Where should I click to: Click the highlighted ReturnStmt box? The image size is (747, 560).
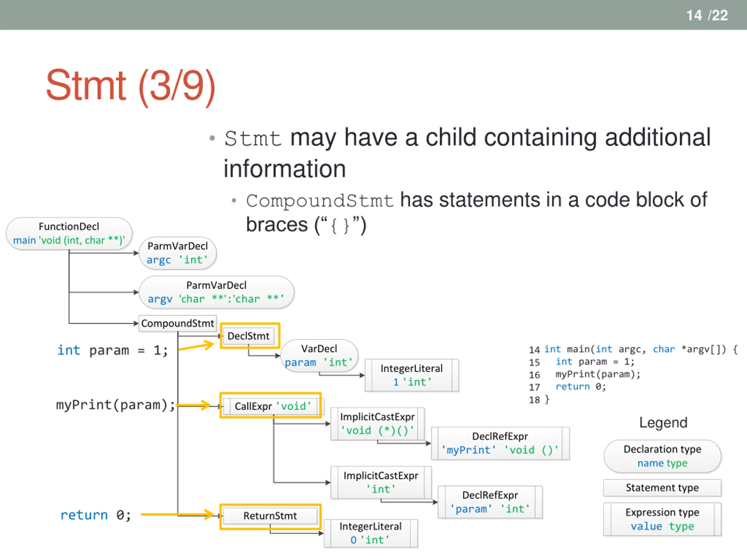(x=270, y=517)
